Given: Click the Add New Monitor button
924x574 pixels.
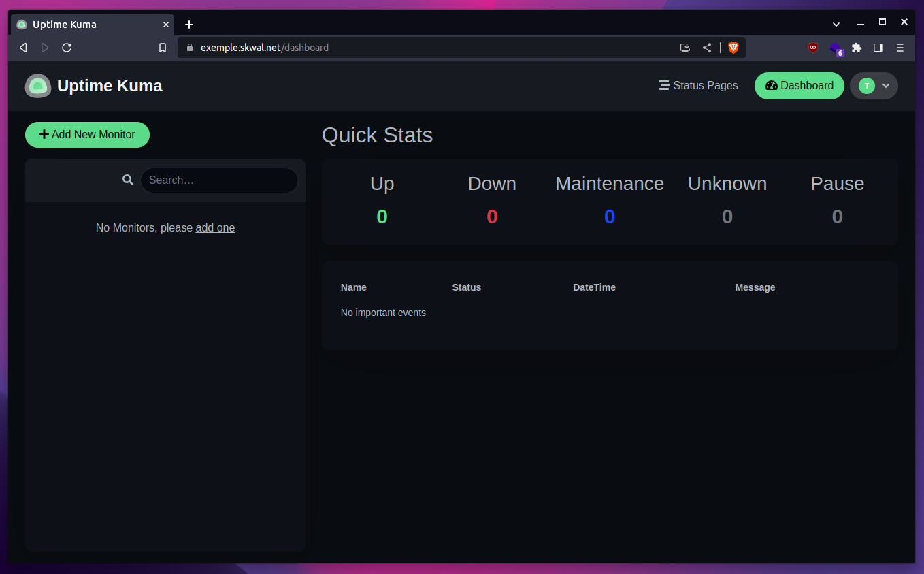Looking at the screenshot, I should pyautogui.click(x=87, y=135).
